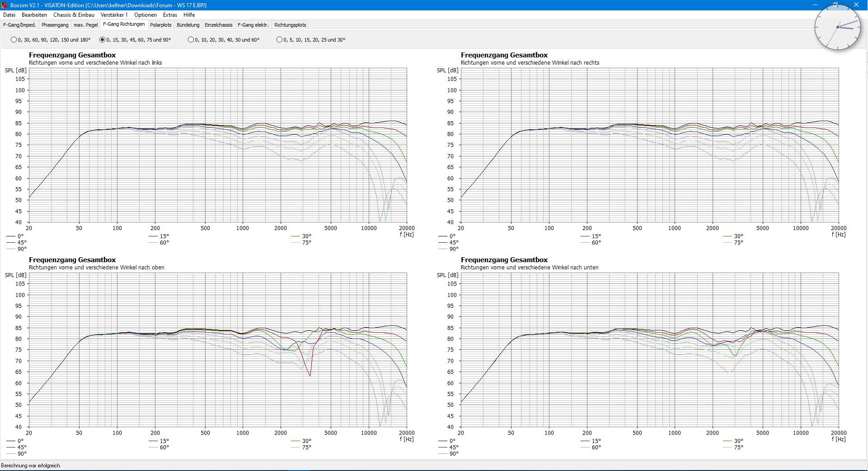This screenshot has width=868, height=471.
Task: Choose the 0, 5, 10, 15, 20, 25 und 30° angles
Action: [279, 40]
